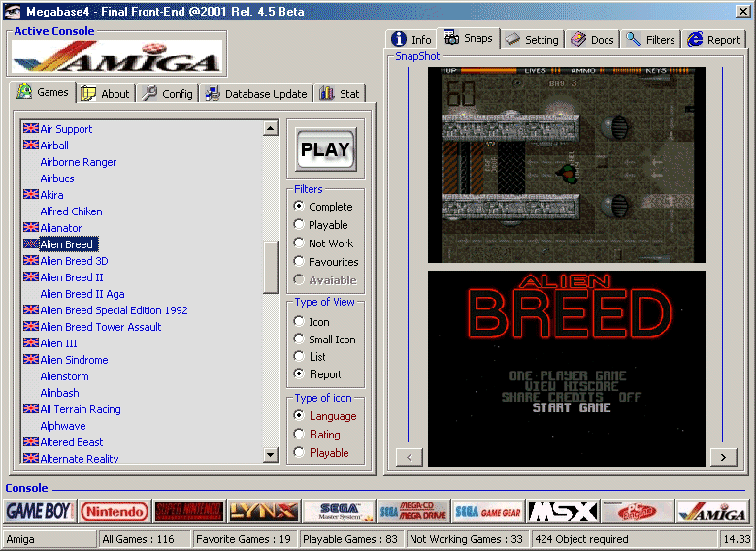
Task: Click the eye icon in title bar
Action: [13, 11]
